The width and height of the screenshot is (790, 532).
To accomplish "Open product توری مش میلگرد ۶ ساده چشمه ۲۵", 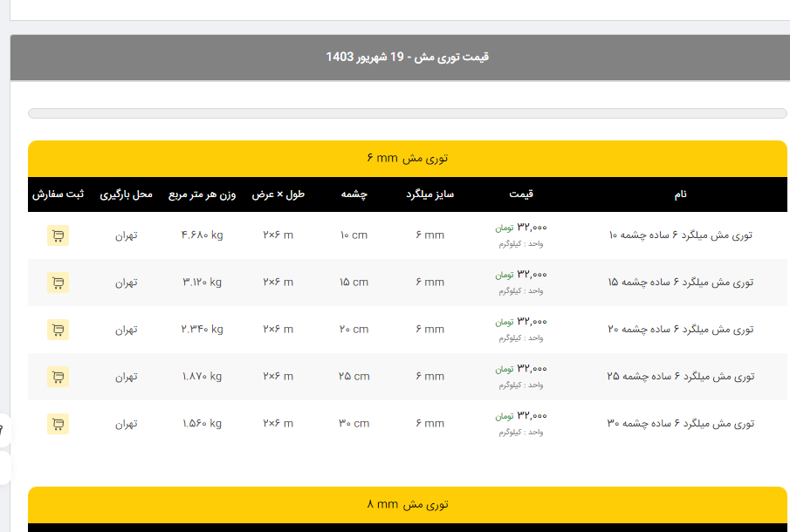I will tap(680, 377).
